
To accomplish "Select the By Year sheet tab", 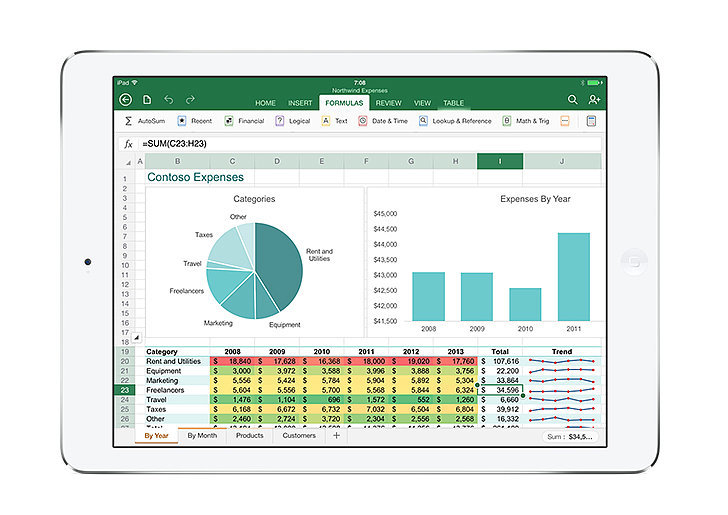I will [156, 436].
